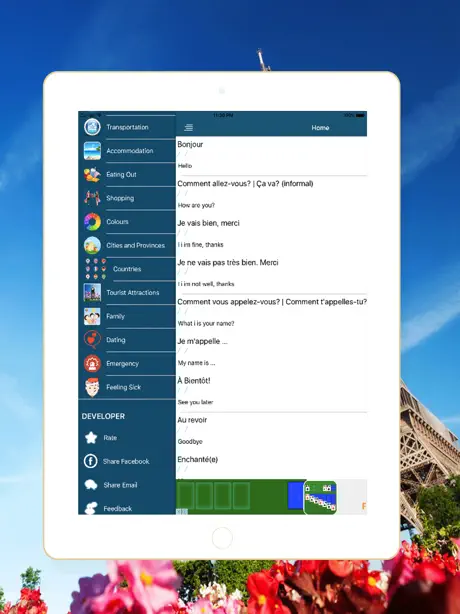The width and height of the screenshot is (460, 614).
Task: Tap the My name is translation
Action: coord(196,363)
